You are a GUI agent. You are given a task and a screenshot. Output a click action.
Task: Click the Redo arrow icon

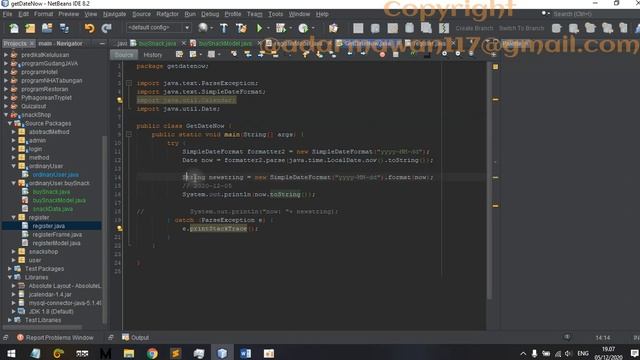pos(107,28)
